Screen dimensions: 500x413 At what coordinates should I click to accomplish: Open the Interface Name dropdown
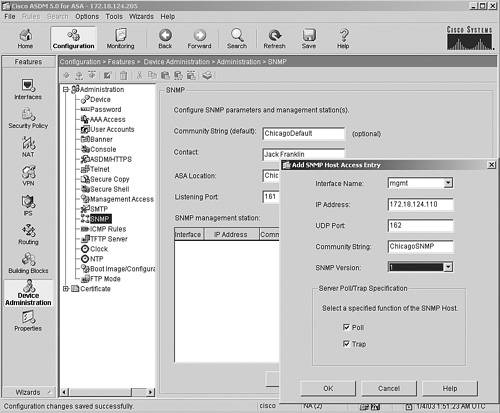(x=448, y=183)
